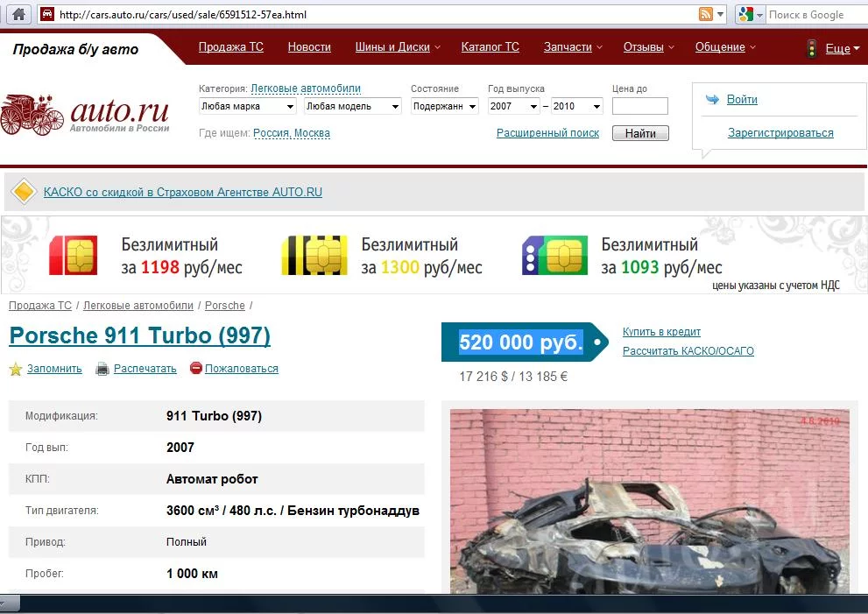Click the auto.ru vintage car logo
Viewport: 868px width, 614px height.
32,115
